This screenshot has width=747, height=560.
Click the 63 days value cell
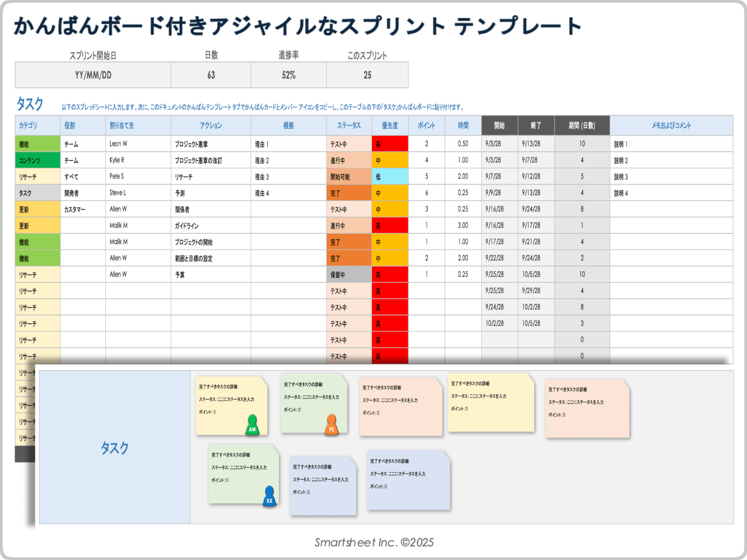(x=211, y=75)
